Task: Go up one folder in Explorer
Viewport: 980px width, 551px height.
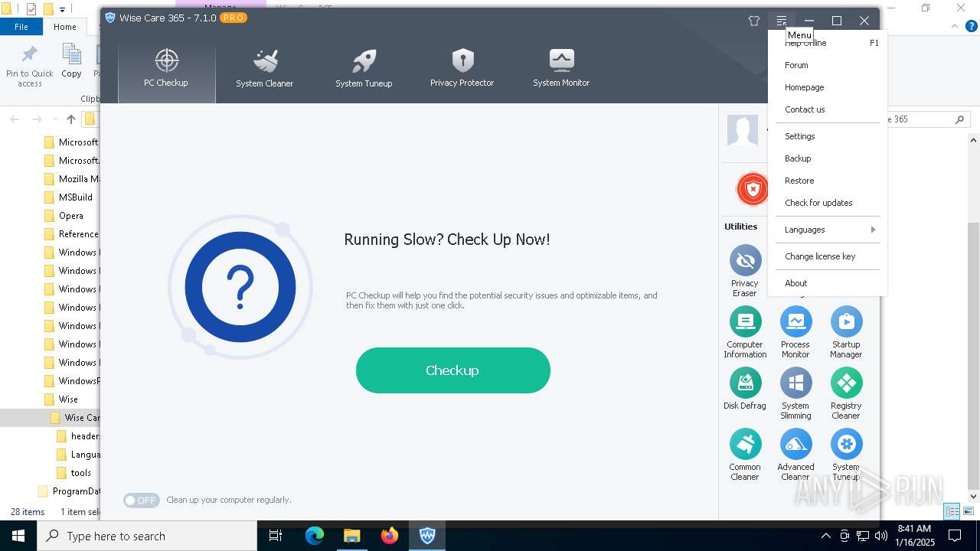Action: (x=71, y=119)
